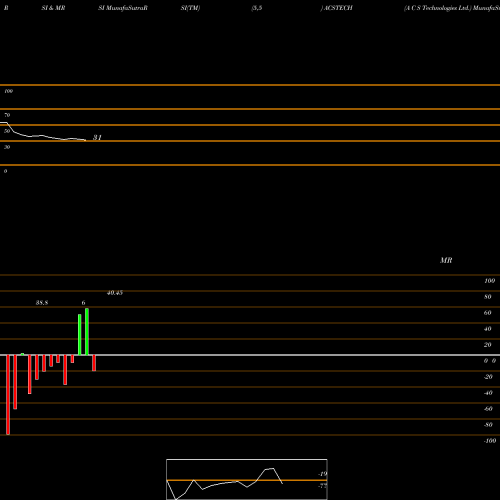Select the -77 value in the mini chart

(x=322, y=486)
